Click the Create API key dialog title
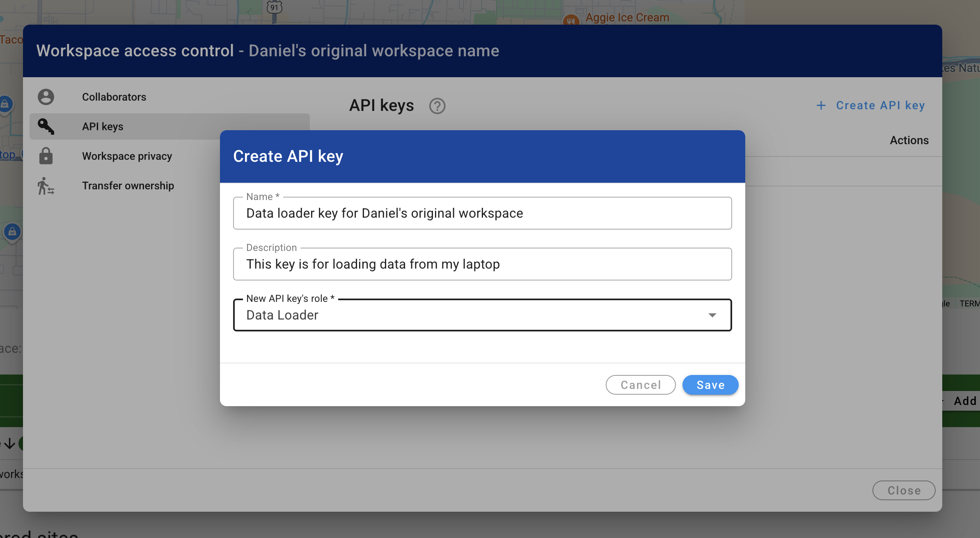Viewport: 980px width, 538px height. pos(288,156)
